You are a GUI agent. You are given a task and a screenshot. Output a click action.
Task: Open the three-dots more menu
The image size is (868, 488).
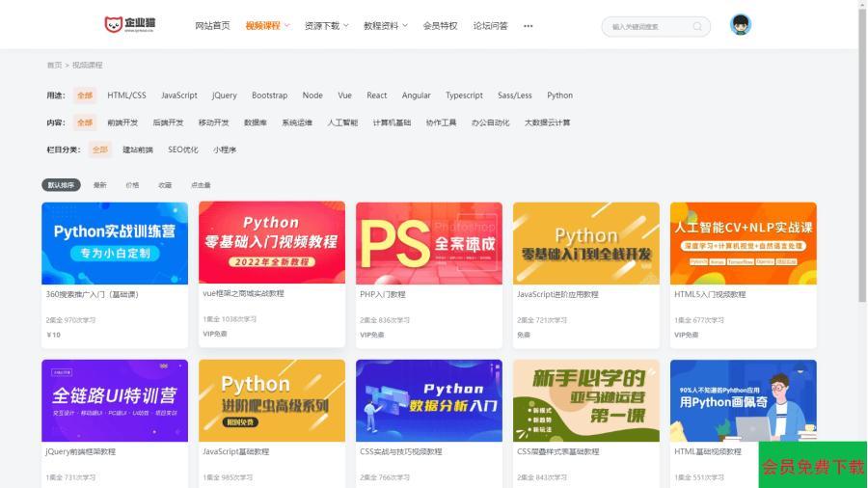point(529,26)
